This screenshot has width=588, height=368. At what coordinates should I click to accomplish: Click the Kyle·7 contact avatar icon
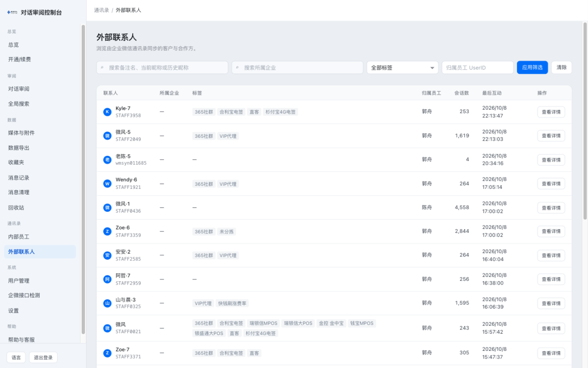coord(107,112)
